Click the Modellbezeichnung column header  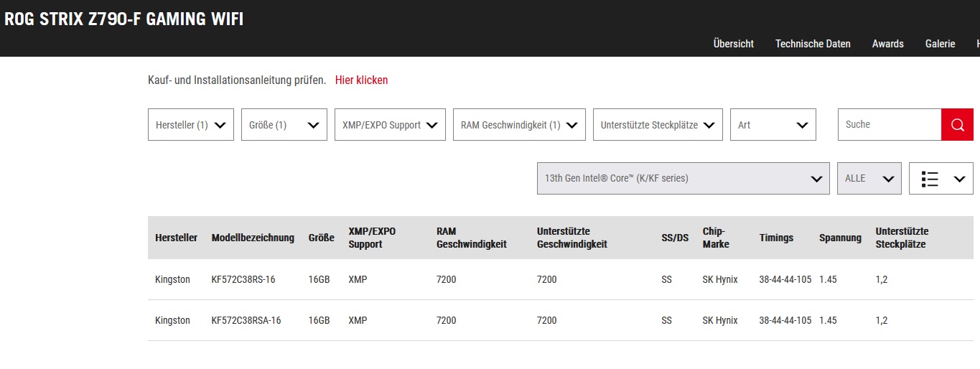(253, 238)
